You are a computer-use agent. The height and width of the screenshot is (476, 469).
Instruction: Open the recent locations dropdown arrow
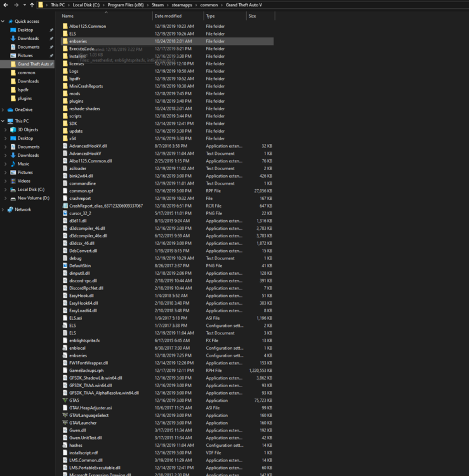pyautogui.click(x=25, y=5)
